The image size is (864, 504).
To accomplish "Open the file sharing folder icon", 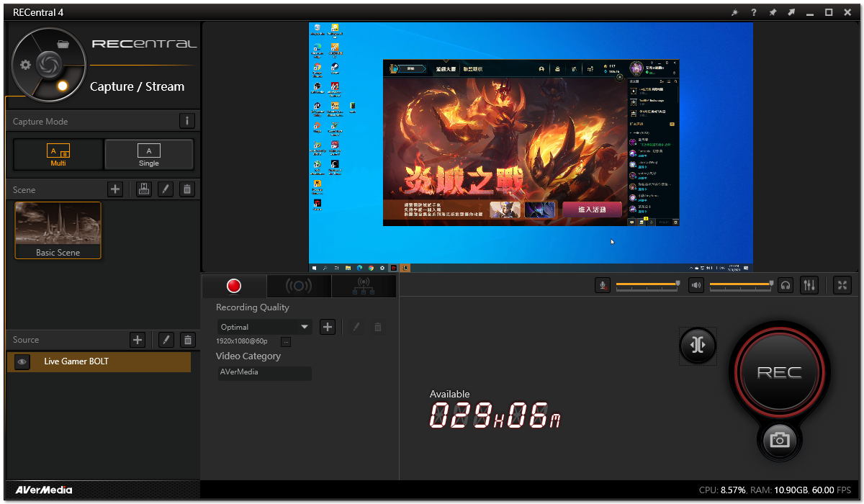I will [63, 44].
